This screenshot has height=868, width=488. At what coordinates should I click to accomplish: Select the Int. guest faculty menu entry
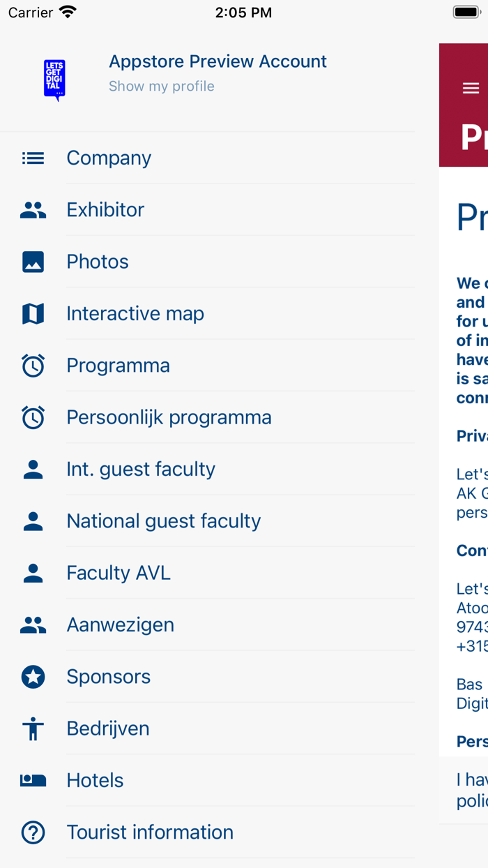(x=141, y=468)
